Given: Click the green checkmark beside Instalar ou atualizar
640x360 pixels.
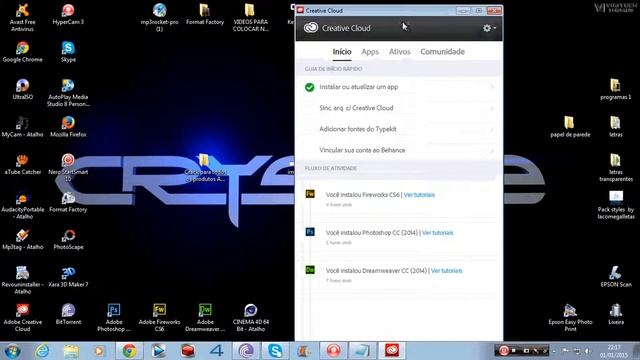Looking at the screenshot, I should coord(310,87).
